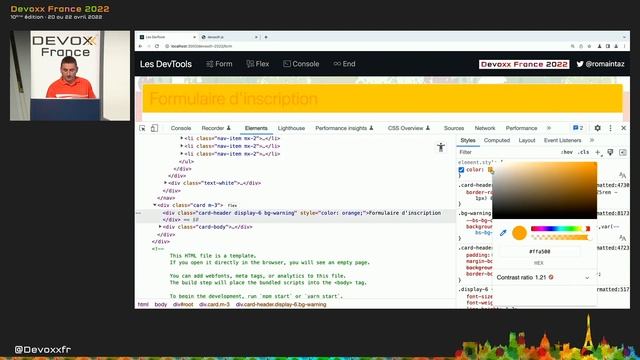
Task: Toggle :hov element state panel
Action: [566, 152]
